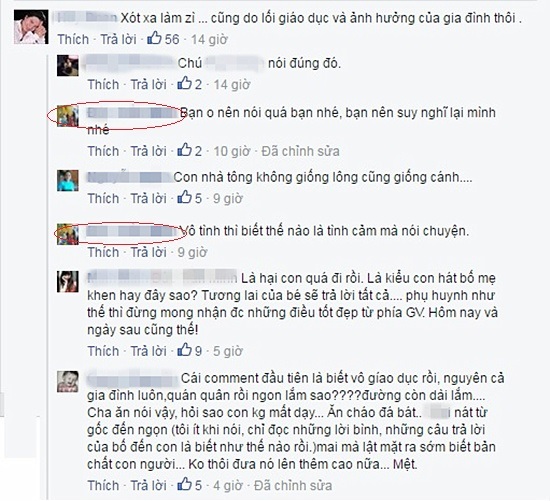Click thumbs-up icon on 'nói đúng đó' reply

coord(184,84)
